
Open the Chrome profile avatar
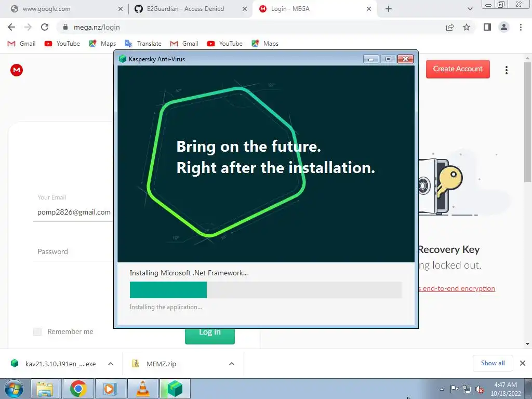(504, 27)
